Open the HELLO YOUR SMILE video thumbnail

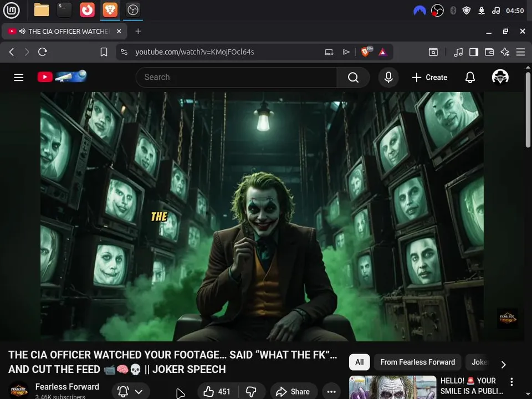[392, 387]
